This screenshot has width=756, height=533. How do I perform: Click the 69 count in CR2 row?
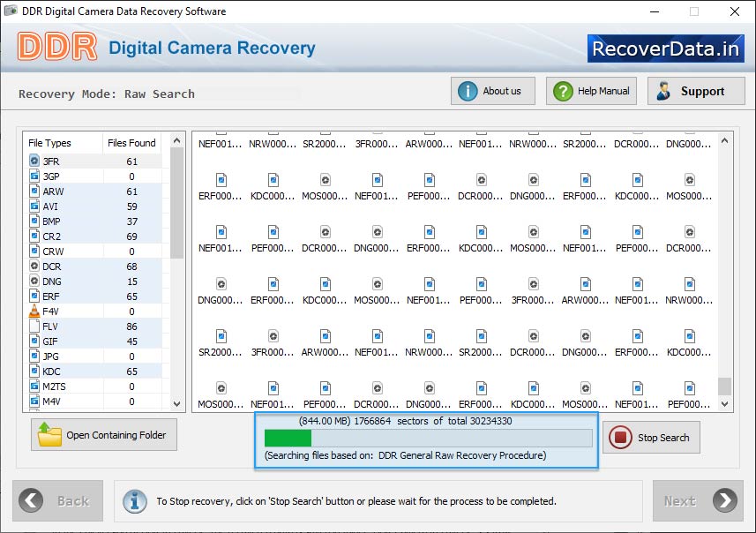[x=131, y=236]
